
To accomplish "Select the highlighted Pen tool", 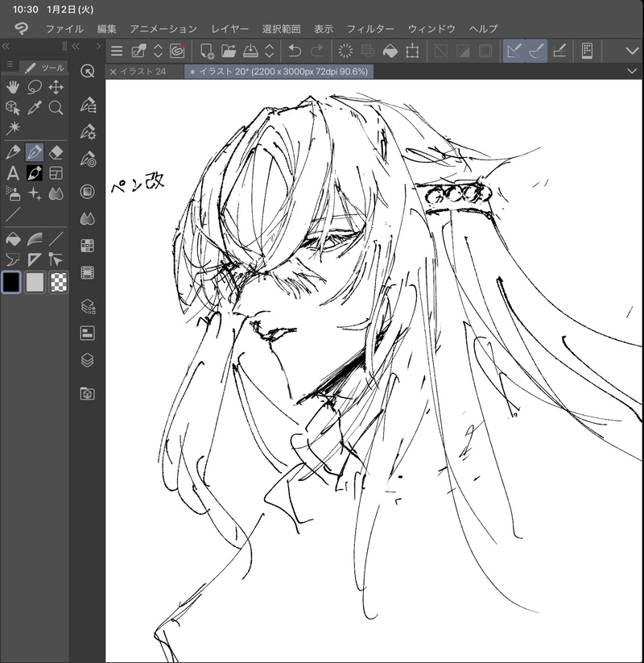I will (x=35, y=152).
